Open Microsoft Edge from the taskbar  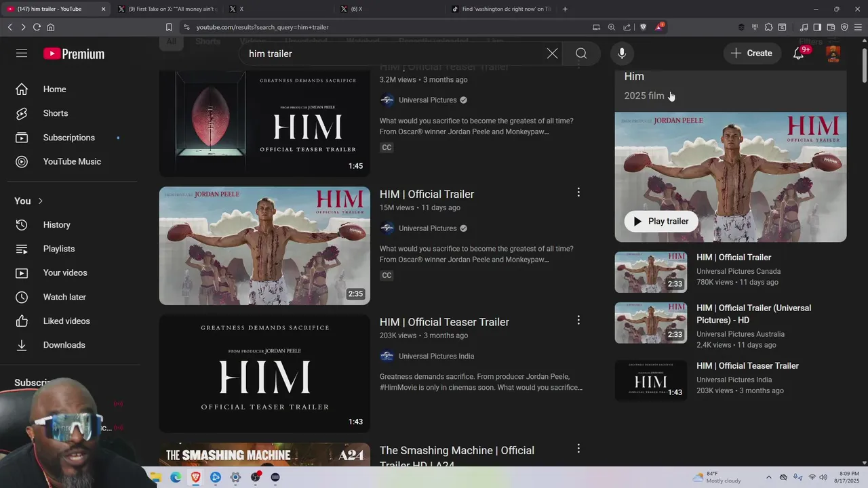(176, 477)
